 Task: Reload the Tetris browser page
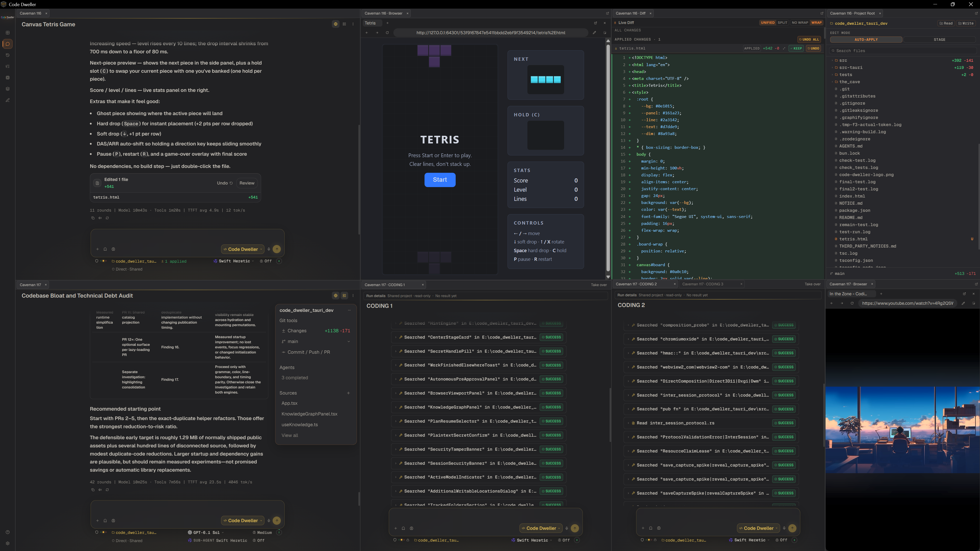tap(387, 33)
